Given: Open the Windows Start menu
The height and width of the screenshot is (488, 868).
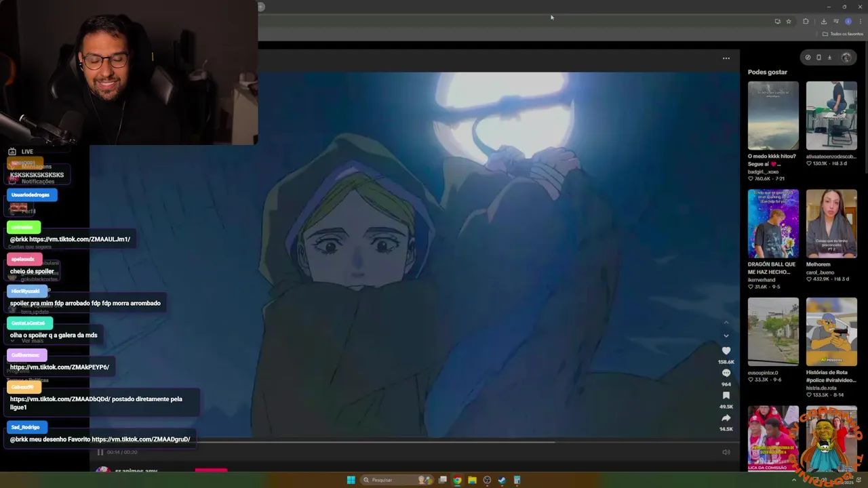Looking at the screenshot, I should [x=351, y=480].
